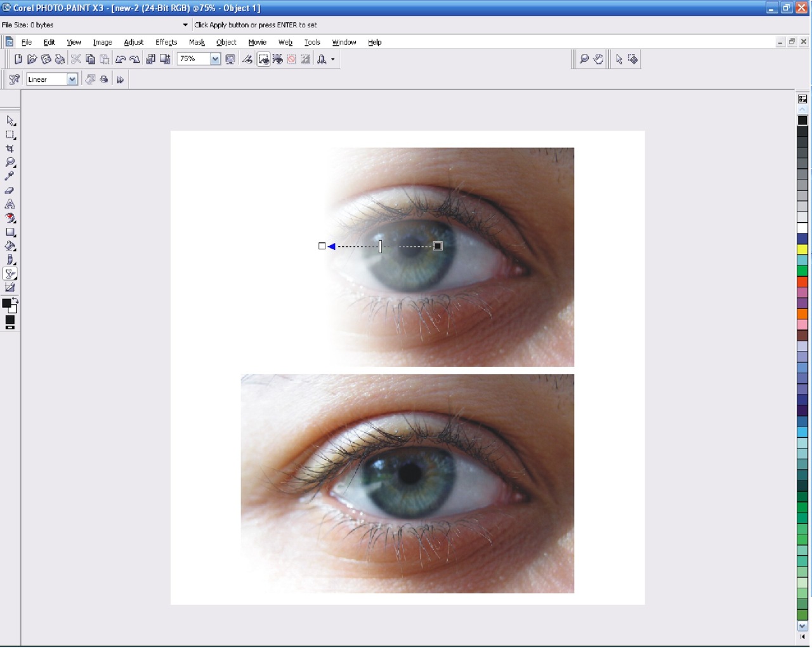Select the Rectangle Mask tool
The image size is (812, 648).
point(10,135)
